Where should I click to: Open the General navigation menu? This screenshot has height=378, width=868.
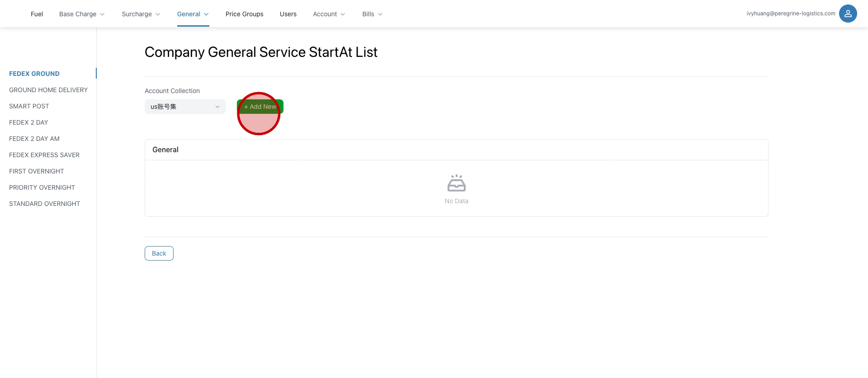click(x=193, y=14)
